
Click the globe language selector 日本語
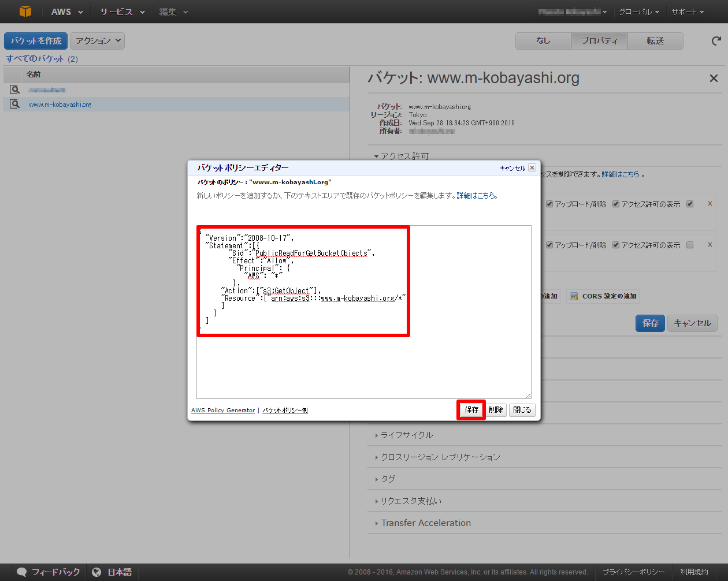click(x=112, y=572)
